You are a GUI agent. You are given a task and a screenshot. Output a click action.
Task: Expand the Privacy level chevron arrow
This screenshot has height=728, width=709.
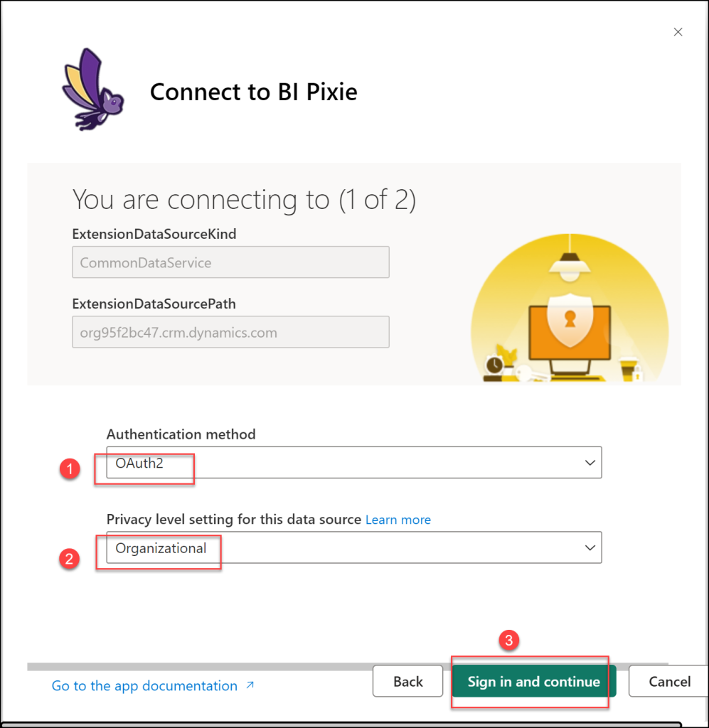click(590, 547)
